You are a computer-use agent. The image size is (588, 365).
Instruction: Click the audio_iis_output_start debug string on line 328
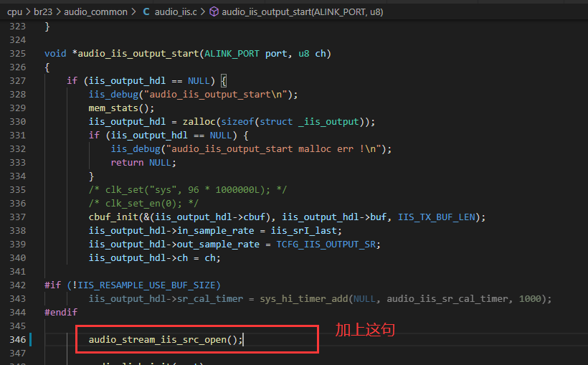point(216,95)
